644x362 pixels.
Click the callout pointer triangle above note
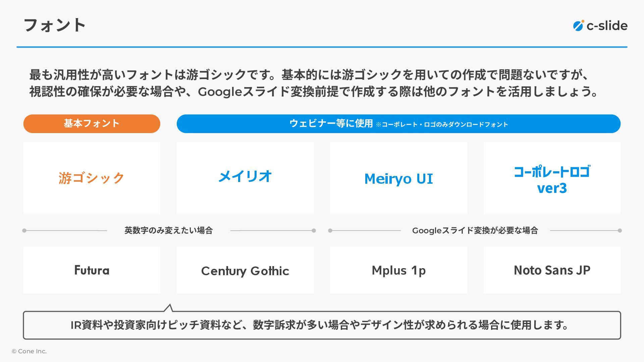point(169,308)
